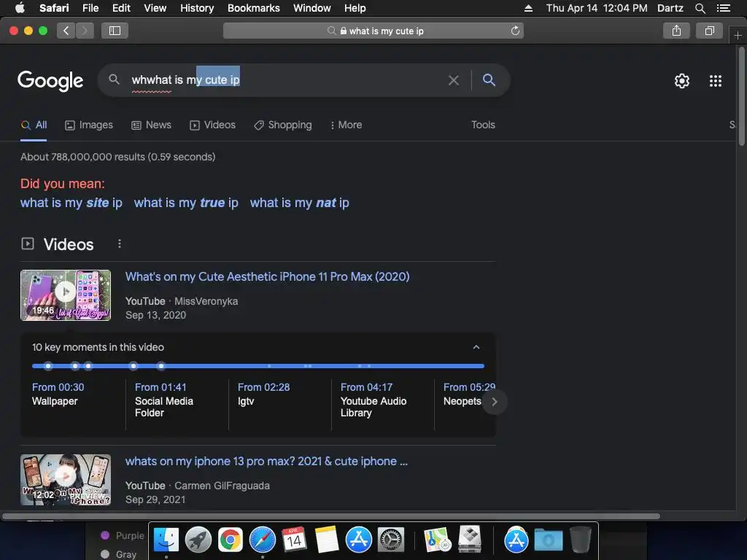This screenshot has width=747, height=560.
Task: Open the Window menu
Action: coord(312,8)
